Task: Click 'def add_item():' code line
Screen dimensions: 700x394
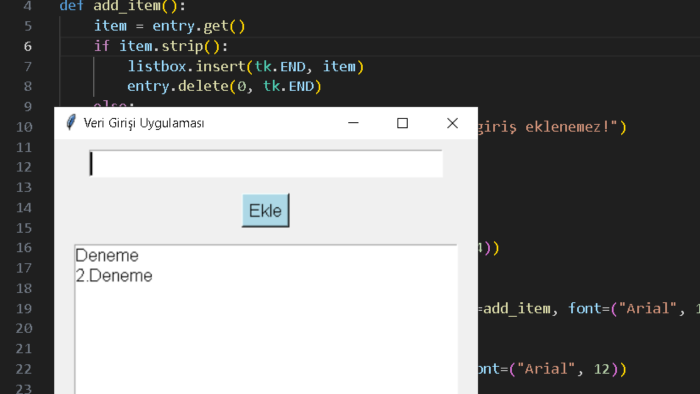Action: [x=123, y=6]
